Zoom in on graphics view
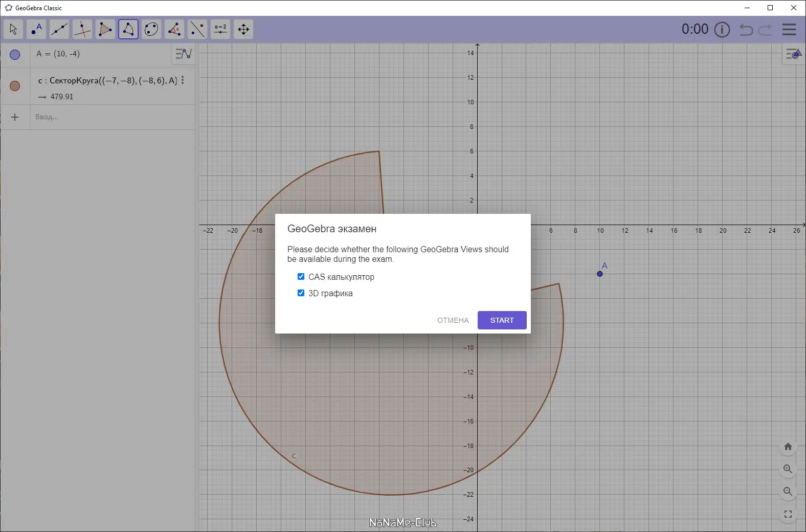The width and height of the screenshot is (806, 532). [788, 469]
